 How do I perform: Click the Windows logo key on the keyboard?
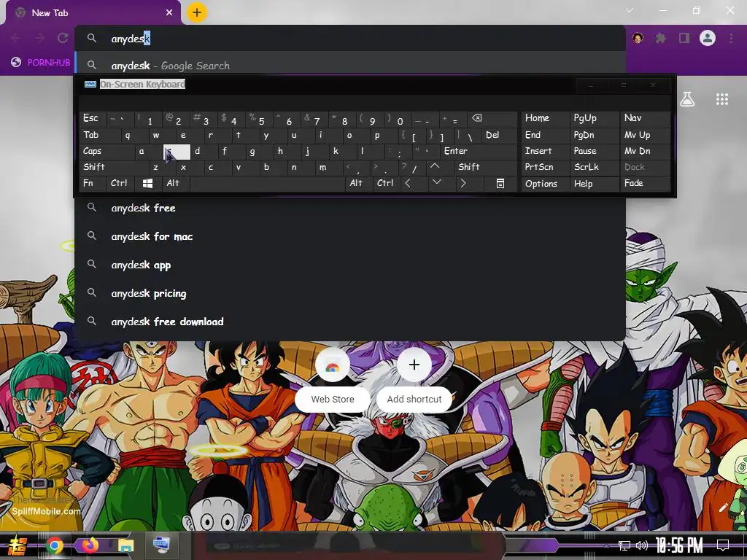(x=147, y=183)
